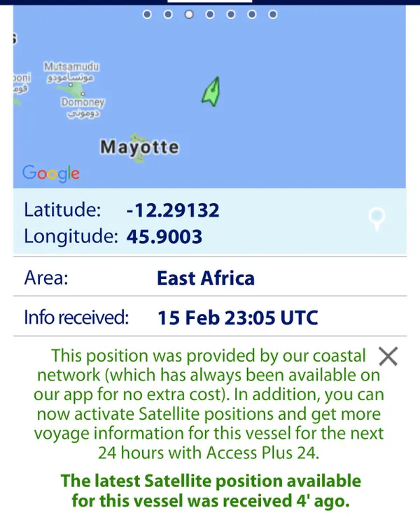Tap the Info received timestamp 15 Feb 23:05 UTC
The height and width of the screenshot is (520, 420).
[238, 317]
